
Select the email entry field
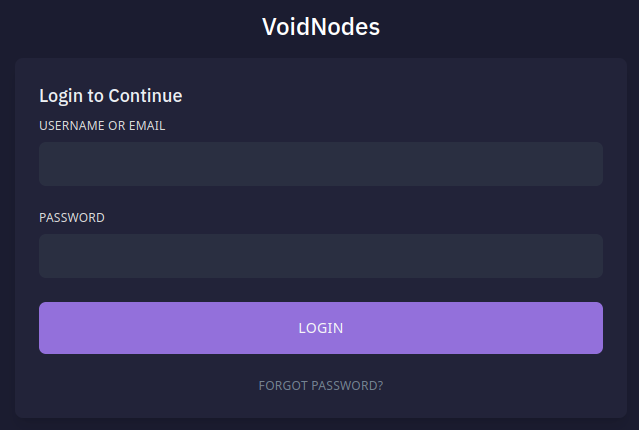tap(320, 164)
